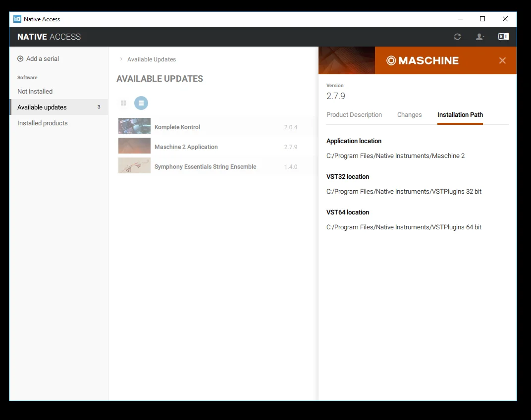The height and width of the screenshot is (420, 531).
Task: Click the updates count badge 3
Action: tap(99, 106)
